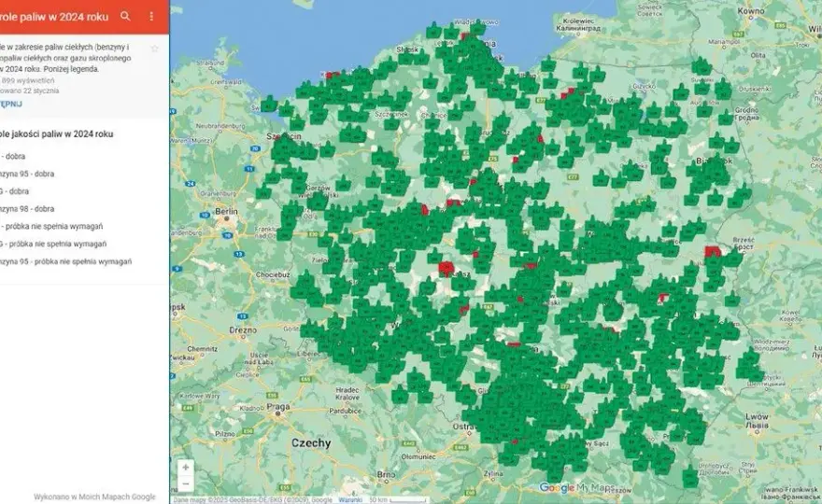Click the UDOSTĘPNIJ share link

coord(11,104)
